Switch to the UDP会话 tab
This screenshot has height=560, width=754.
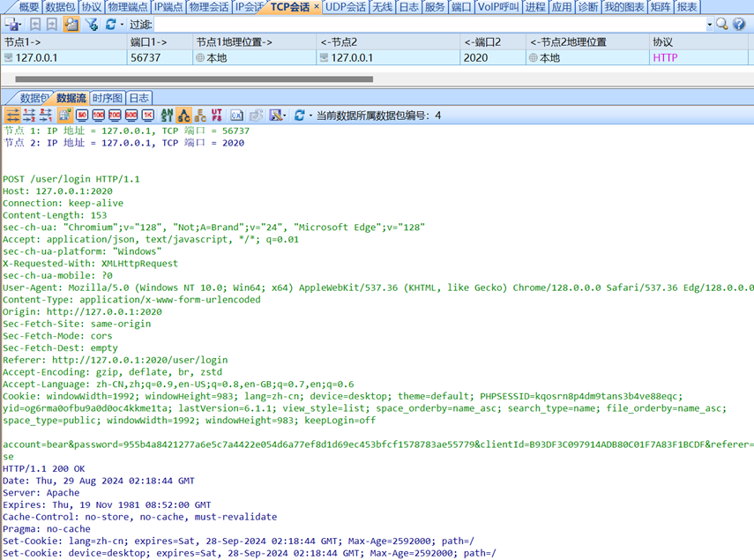coord(343,7)
